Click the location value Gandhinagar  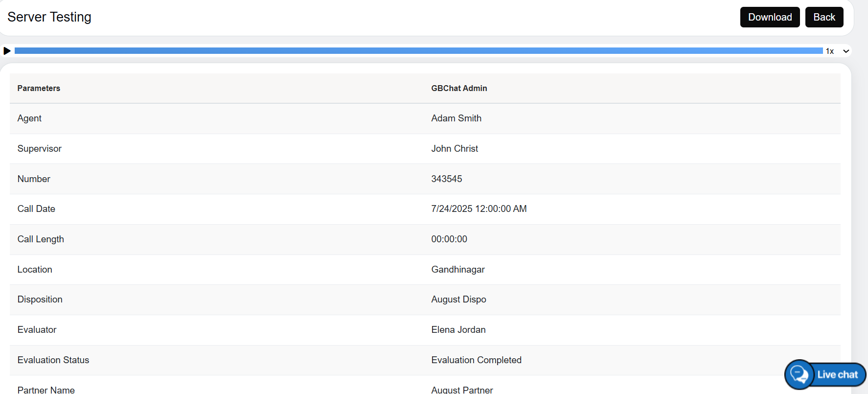click(457, 270)
